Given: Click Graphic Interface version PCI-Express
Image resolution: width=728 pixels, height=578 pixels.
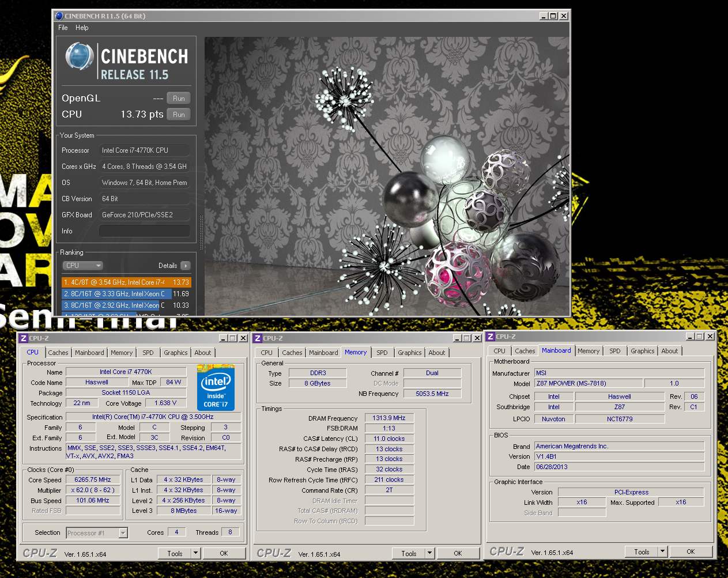Looking at the screenshot, I should [x=631, y=493].
